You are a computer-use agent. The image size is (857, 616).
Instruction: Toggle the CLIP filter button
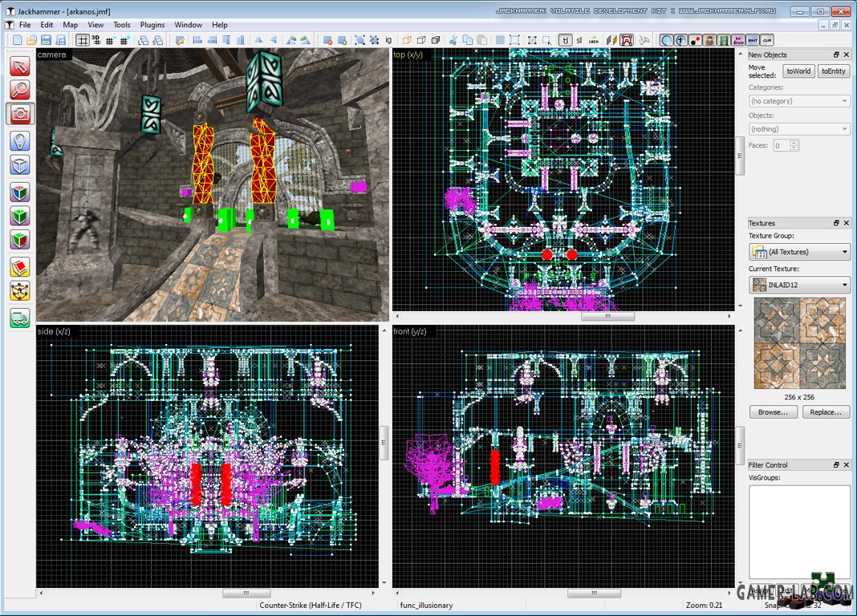(x=767, y=40)
